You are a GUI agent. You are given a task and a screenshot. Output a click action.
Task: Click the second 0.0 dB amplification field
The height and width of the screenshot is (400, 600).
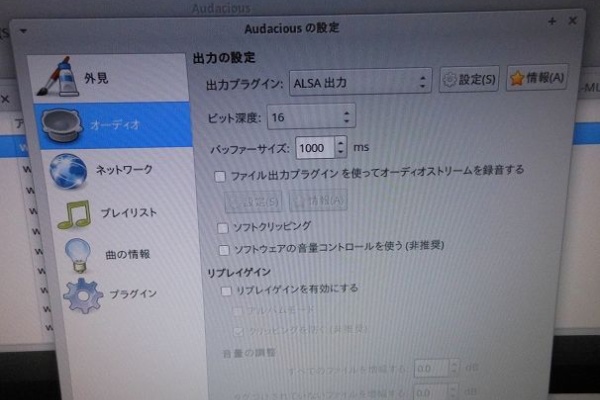430,392
